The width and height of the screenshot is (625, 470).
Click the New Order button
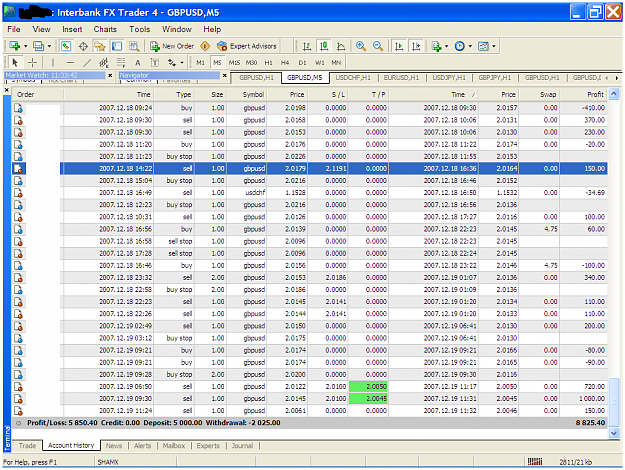coord(172,46)
